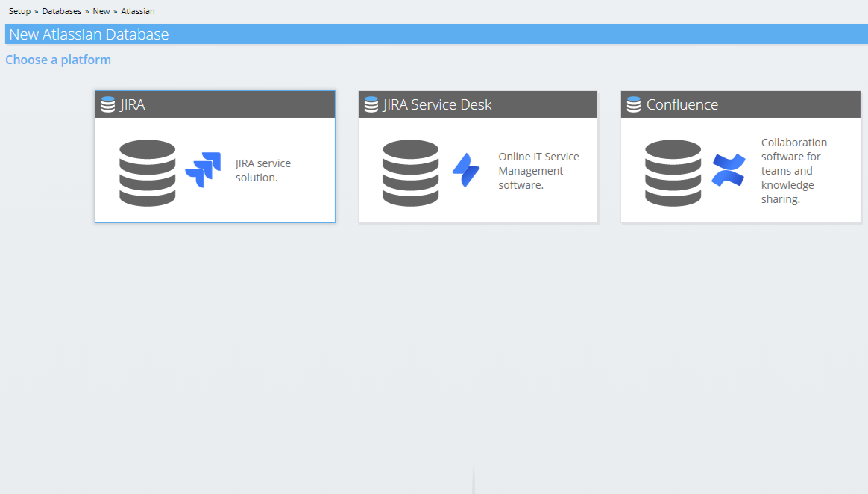This screenshot has height=494, width=868.
Task: Click the Collaboration software description in Confluence card
Action: coord(793,170)
